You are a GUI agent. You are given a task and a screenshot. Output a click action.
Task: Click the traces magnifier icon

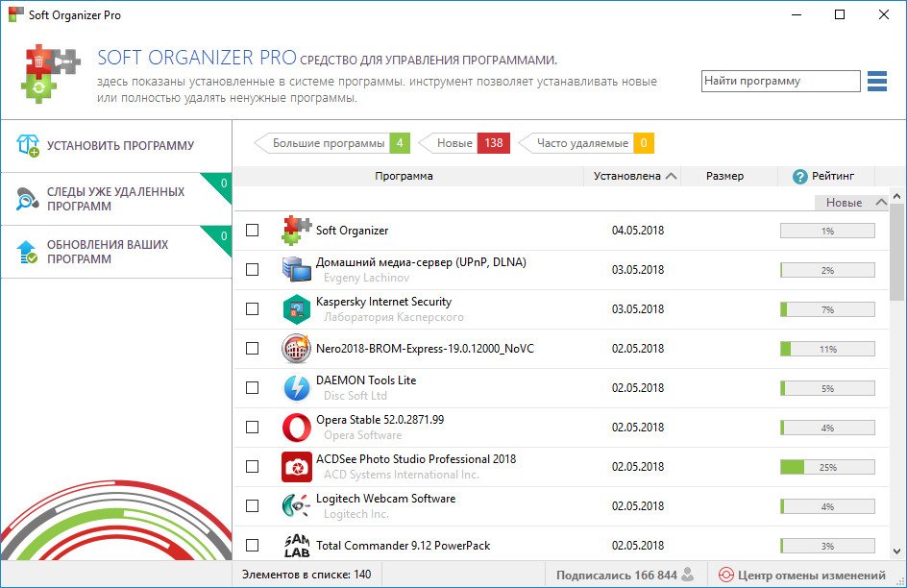click(x=27, y=199)
